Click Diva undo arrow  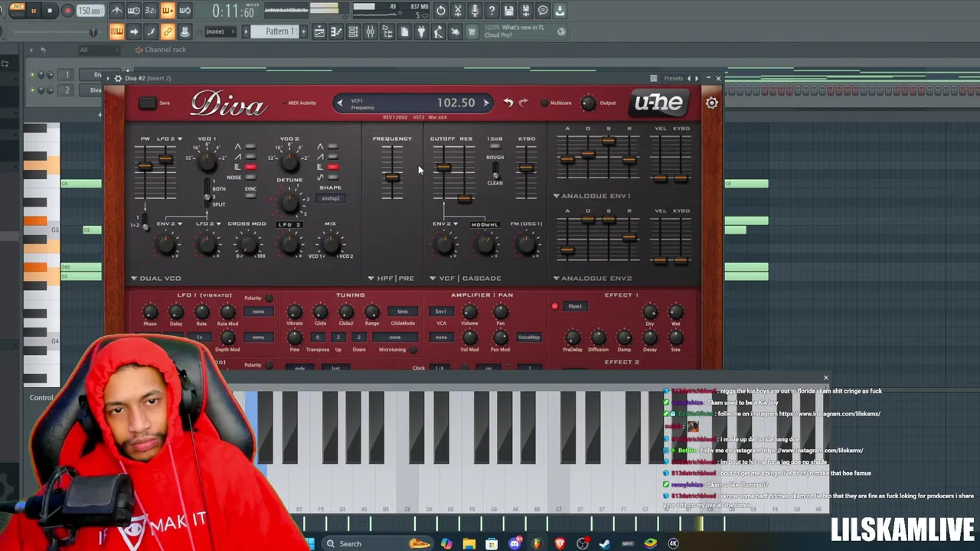(508, 103)
